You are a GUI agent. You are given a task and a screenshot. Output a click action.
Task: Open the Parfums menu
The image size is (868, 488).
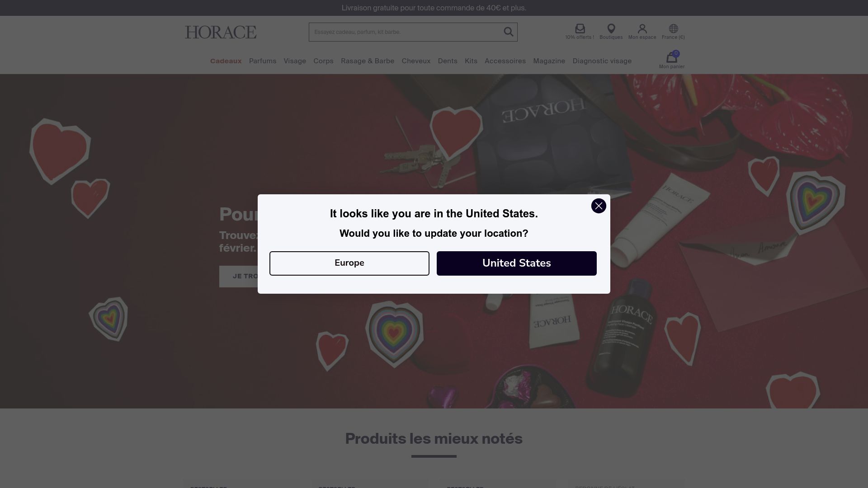(x=263, y=61)
